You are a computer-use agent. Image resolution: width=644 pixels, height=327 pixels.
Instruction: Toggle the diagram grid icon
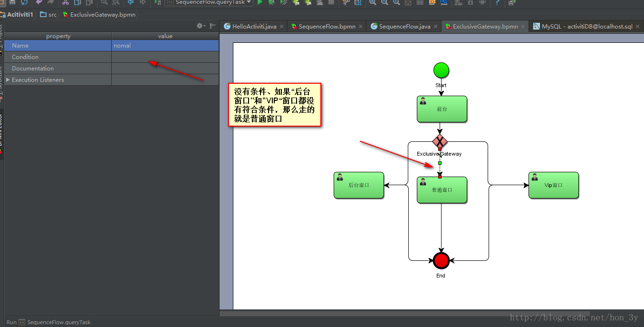pos(420,2)
